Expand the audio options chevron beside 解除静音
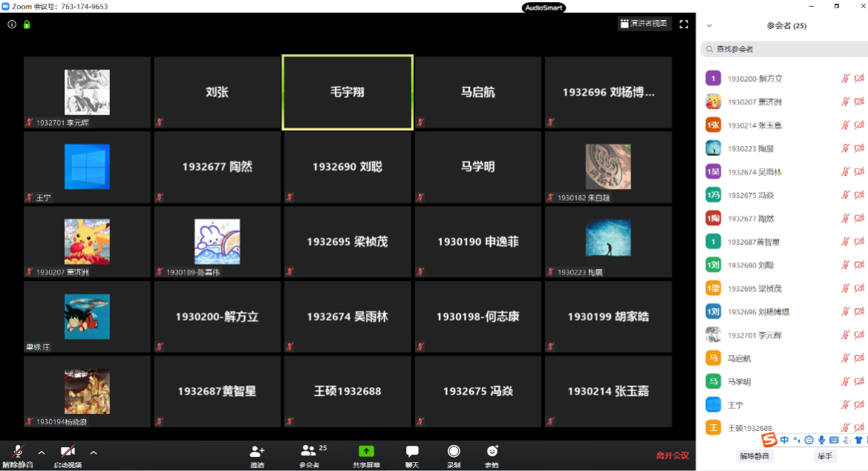The width and height of the screenshot is (868, 471). coord(41,452)
